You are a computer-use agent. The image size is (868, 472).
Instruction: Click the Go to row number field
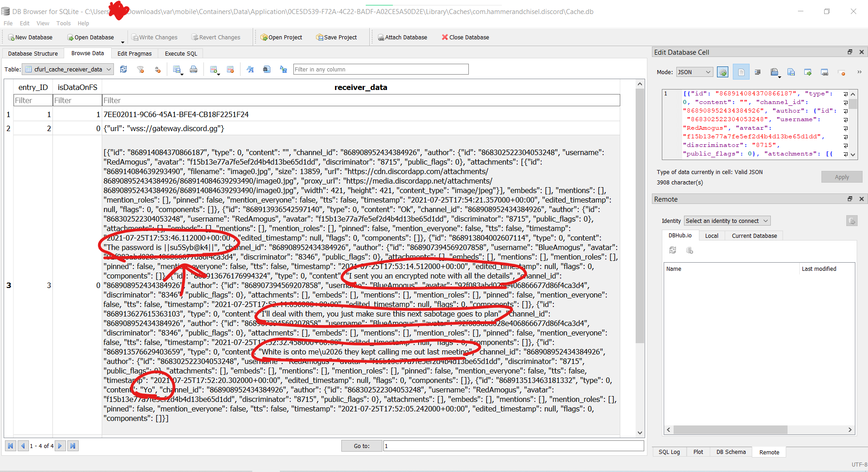tap(514, 446)
